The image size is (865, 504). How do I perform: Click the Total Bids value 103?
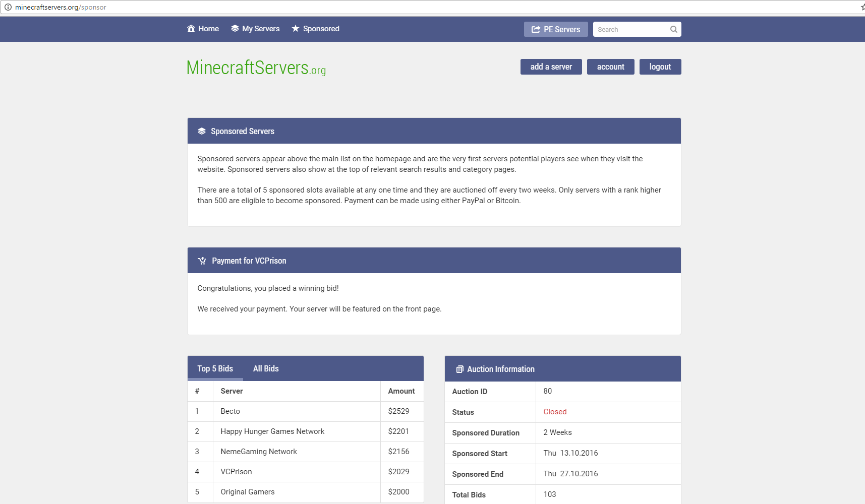(550, 494)
